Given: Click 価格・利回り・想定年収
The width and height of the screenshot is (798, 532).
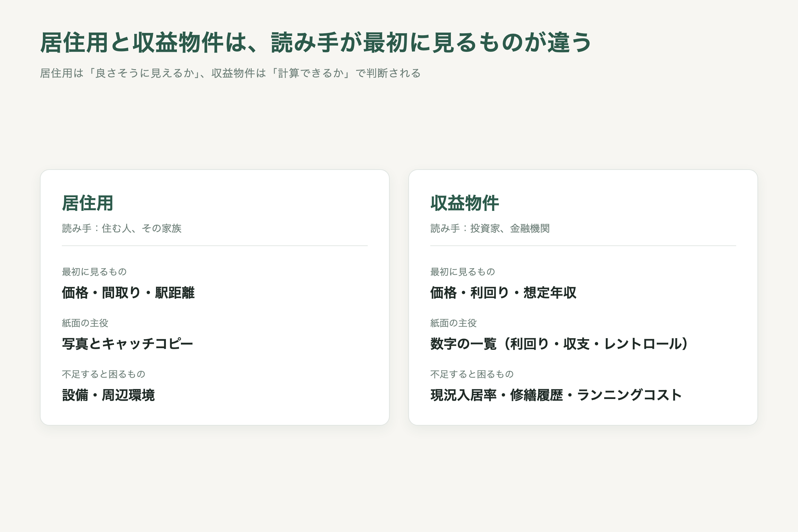Looking at the screenshot, I should (503, 293).
